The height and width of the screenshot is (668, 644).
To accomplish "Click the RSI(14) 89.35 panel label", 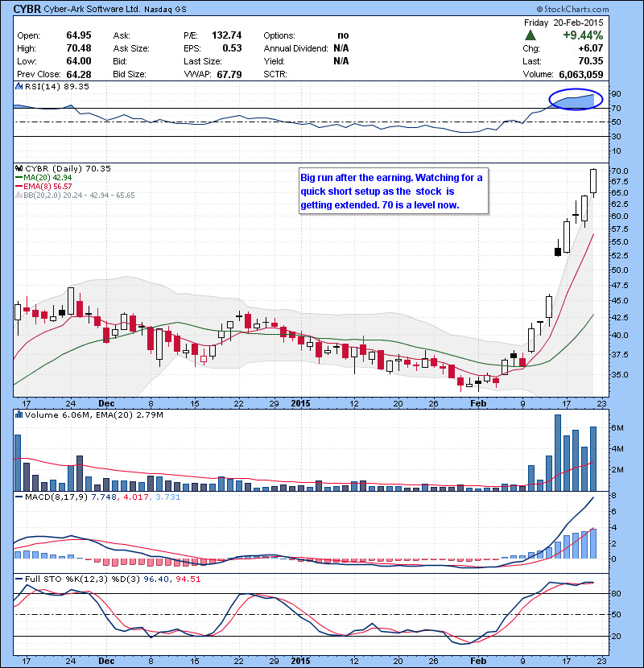I will click(x=57, y=86).
